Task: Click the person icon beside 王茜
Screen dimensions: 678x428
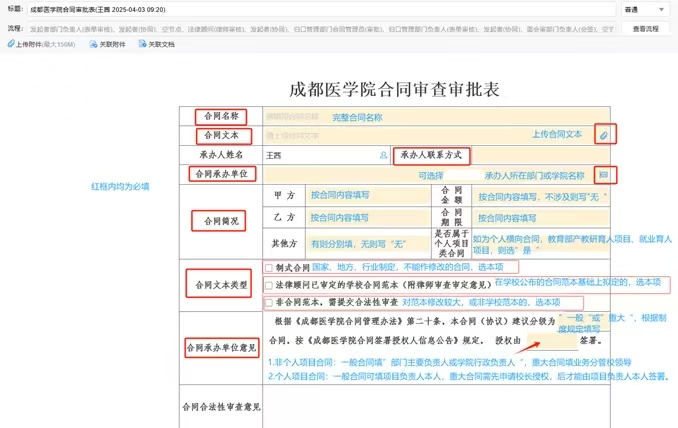Action: coord(383,155)
